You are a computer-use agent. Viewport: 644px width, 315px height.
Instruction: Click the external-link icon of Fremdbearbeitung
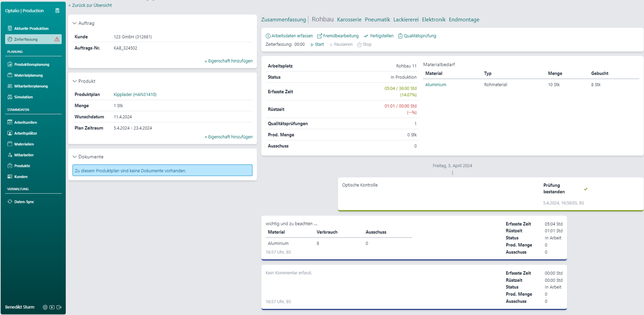(319, 36)
